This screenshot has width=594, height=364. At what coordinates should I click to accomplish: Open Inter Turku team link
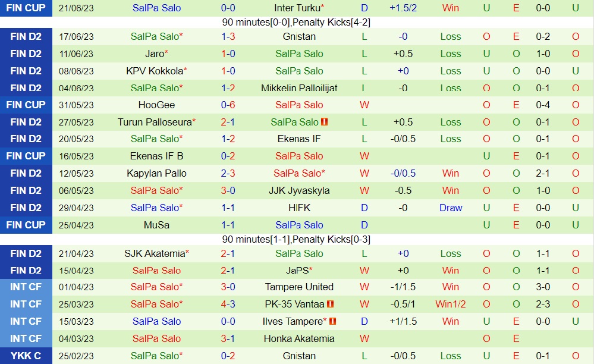coord(297,8)
